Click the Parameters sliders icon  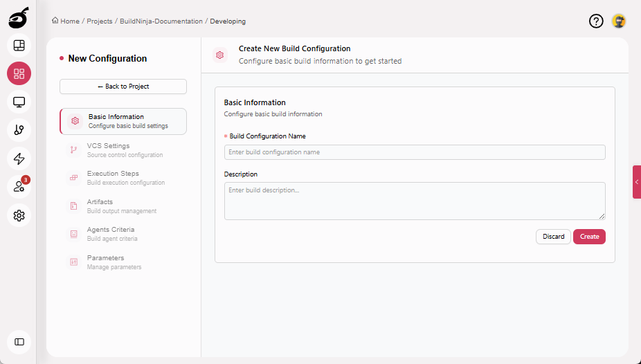[73, 262]
